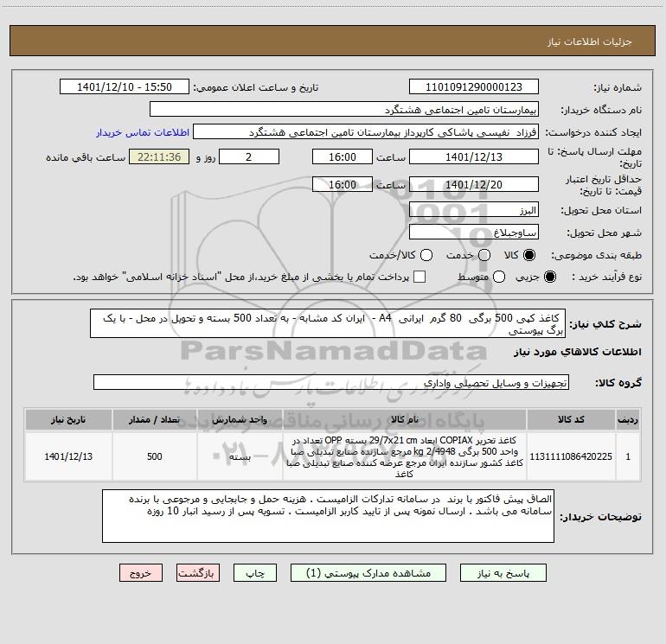Select the جزیی purchase type radio

549,277
